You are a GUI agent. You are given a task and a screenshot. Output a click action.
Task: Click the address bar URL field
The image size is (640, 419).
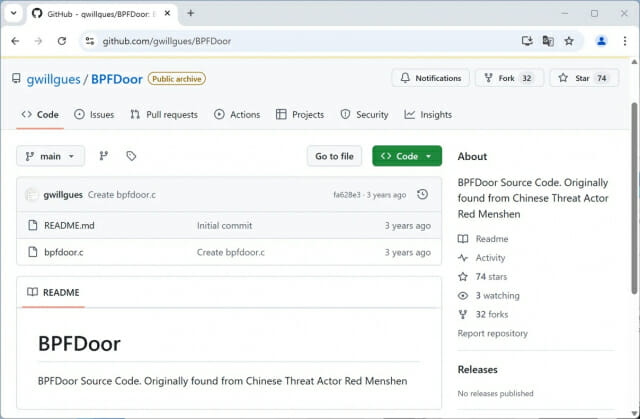300,41
